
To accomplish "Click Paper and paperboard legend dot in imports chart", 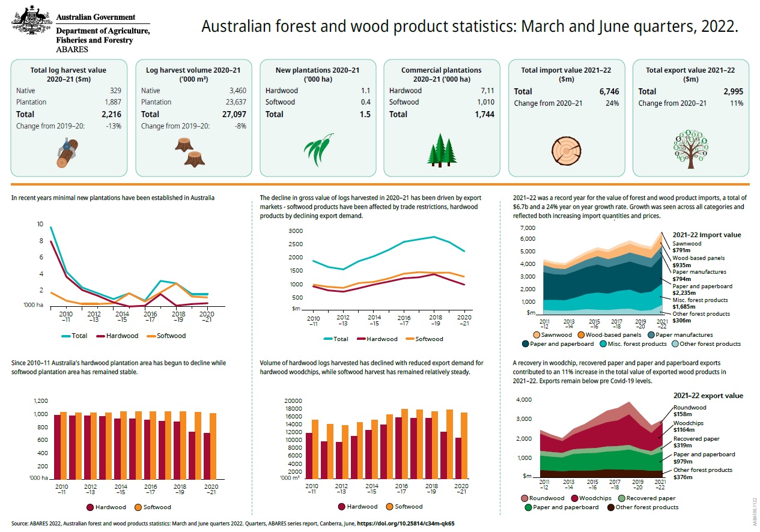I will click(x=526, y=344).
